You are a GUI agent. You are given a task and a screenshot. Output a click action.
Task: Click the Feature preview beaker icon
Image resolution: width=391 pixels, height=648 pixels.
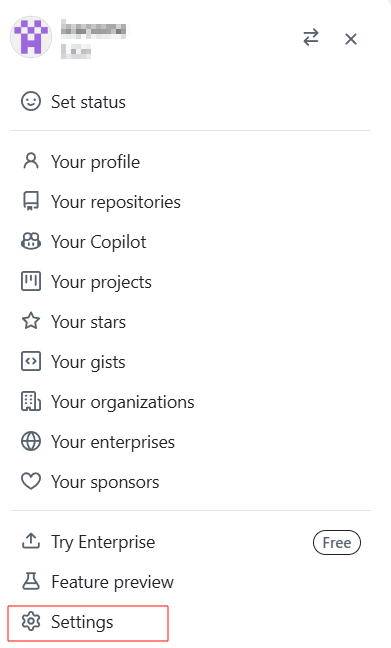[31, 581]
